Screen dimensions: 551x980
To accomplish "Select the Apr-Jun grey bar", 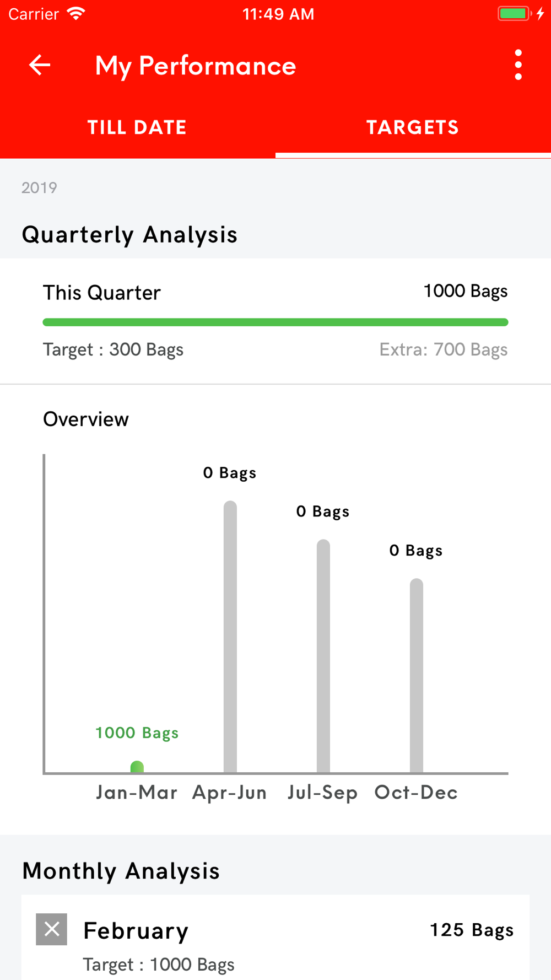I will pyautogui.click(x=230, y=637).
